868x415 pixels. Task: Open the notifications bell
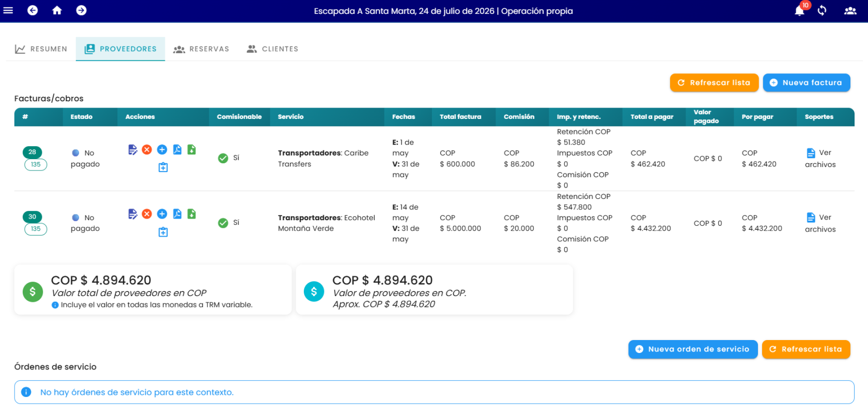click(799, 11)
